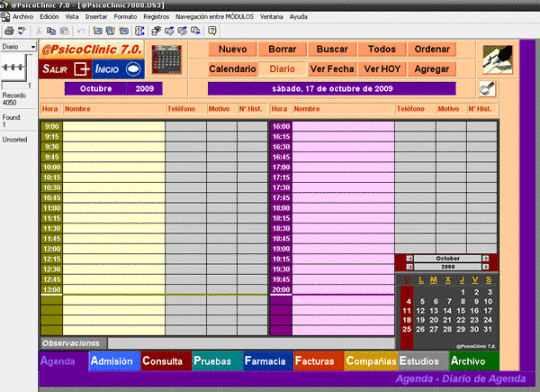This screenshot has height=392, width=540.
Task: Click the Find mode toolbar icon
Action: click(156, 31)
